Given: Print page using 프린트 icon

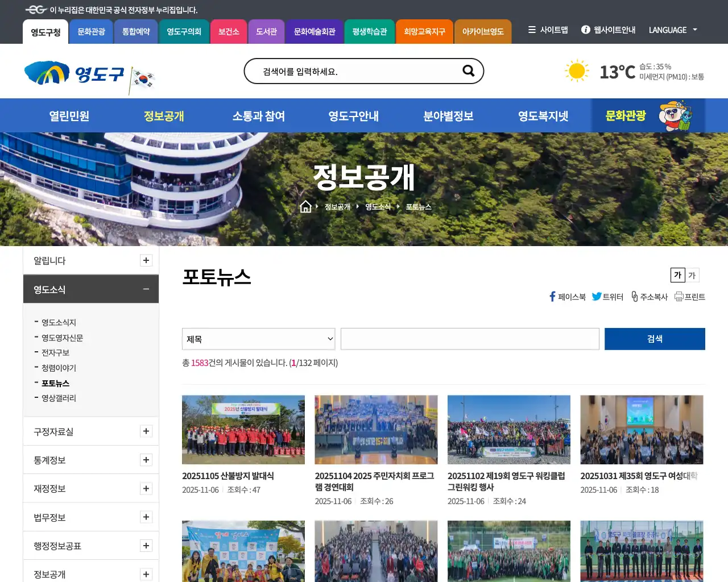Looking at the screenshot, I should tap(679, 297).
